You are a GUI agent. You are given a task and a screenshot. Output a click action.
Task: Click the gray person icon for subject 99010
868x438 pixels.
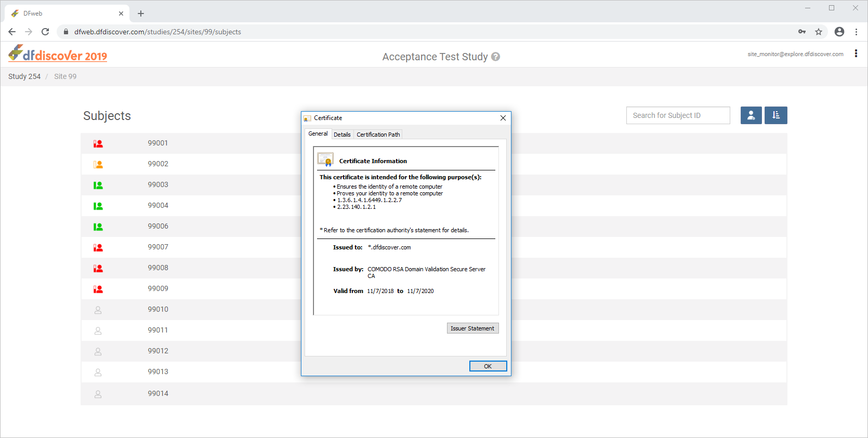click(98, 310)
